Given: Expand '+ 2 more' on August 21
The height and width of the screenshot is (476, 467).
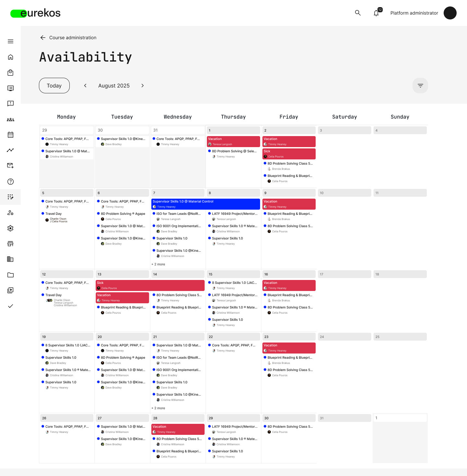Looking at the screenshot, I should [158, 408].
